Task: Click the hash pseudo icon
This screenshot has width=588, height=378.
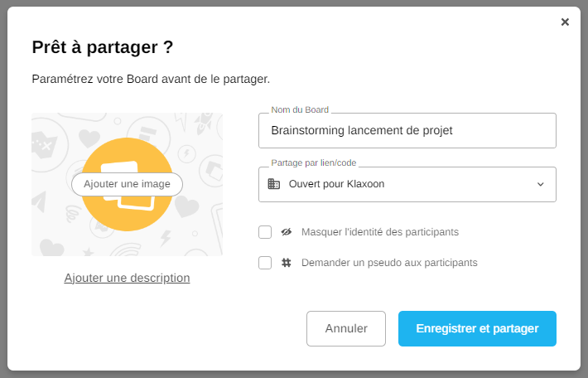Action: 287,263
